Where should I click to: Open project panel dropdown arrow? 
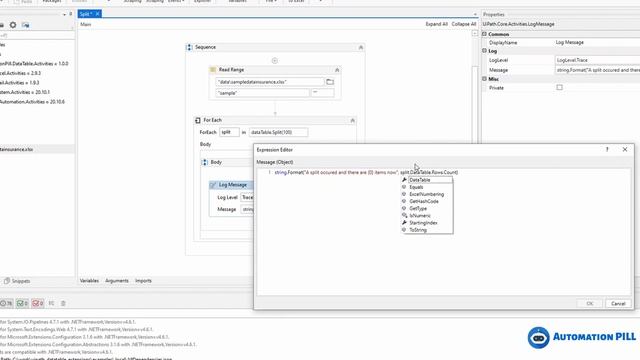coord(64,14)
